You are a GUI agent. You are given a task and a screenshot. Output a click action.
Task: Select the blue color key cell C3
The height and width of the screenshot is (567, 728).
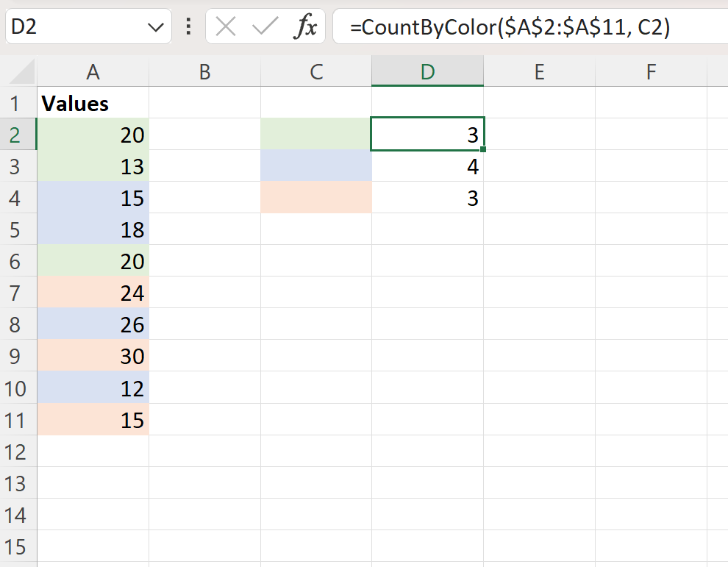316,165
